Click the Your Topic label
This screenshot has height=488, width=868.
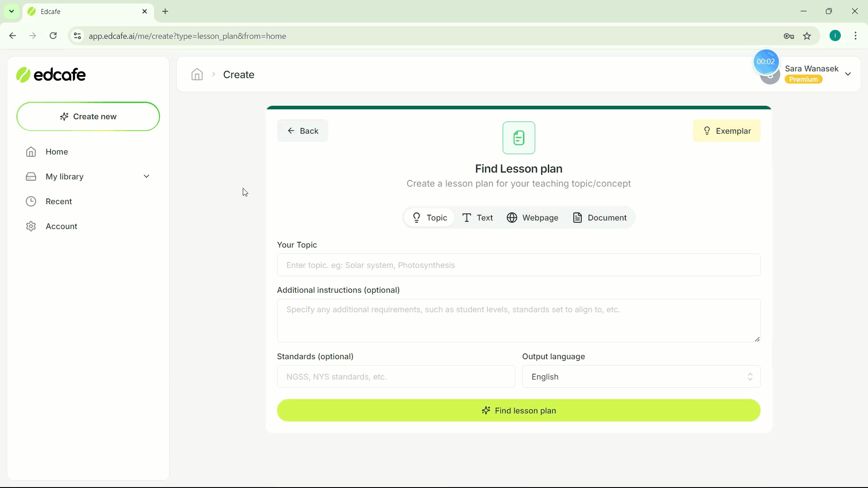(297, 245)
